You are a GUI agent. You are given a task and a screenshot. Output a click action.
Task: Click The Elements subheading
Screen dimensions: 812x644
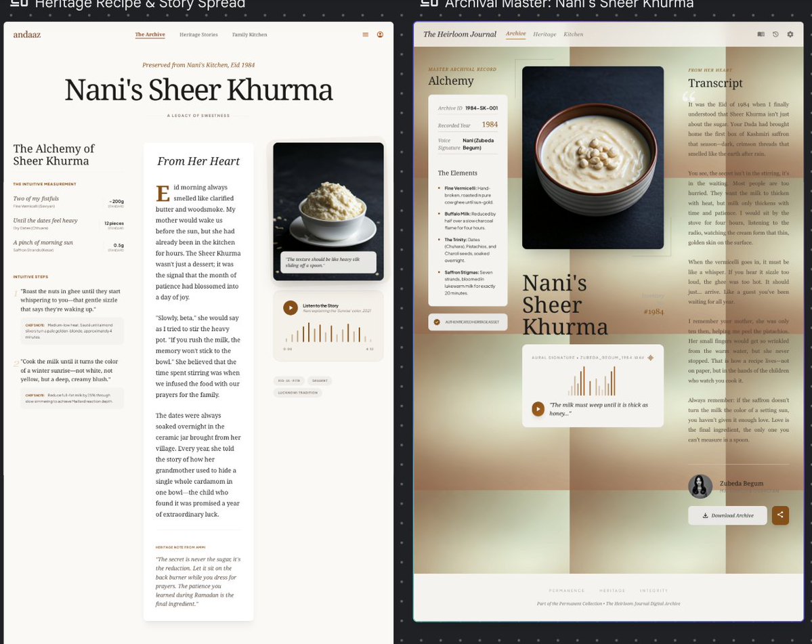[458, 173]
